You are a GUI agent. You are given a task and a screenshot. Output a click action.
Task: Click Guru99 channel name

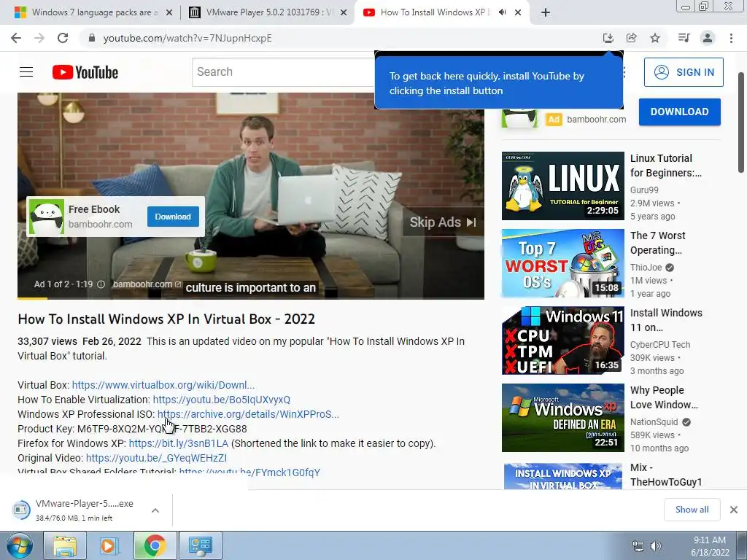point(644,190)
